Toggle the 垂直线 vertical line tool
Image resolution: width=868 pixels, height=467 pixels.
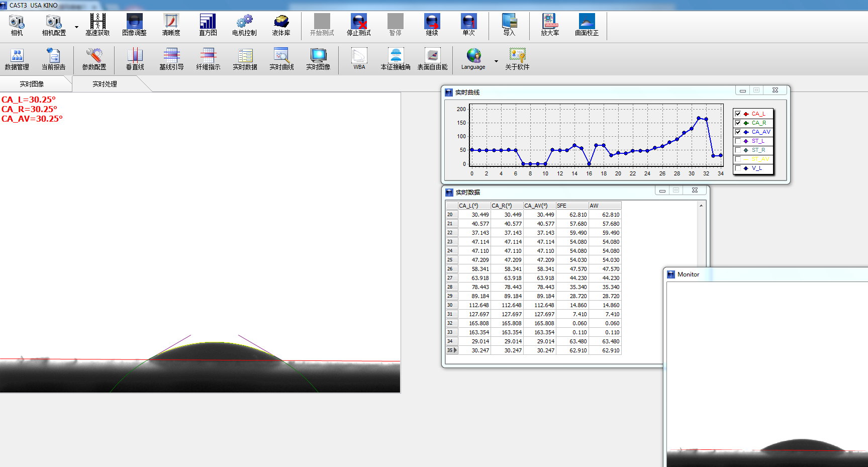135,59
